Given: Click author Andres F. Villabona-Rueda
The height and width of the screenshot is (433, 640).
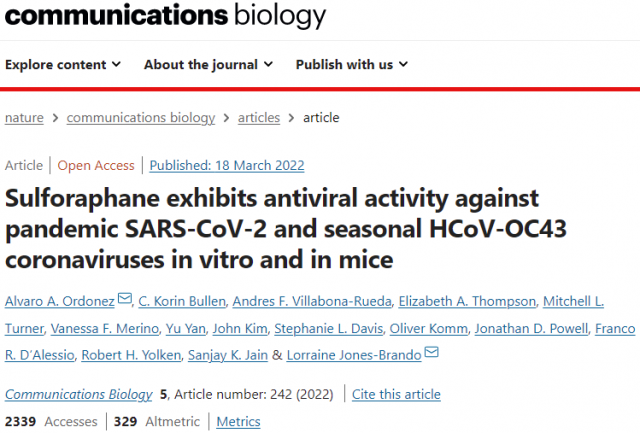Looking at the screenshot, I should (x=312, y=301).
